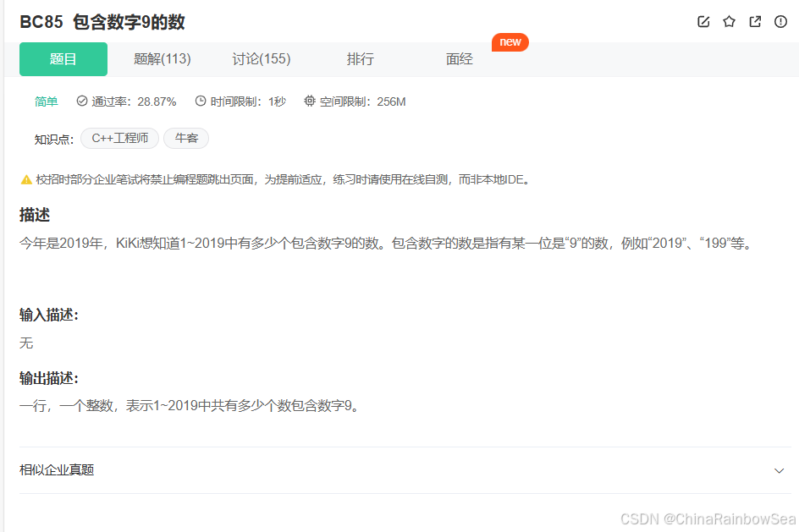This screenshot has height=532, width=799.
Task: Open the 相似企业真题 section label
Action: 57,470
